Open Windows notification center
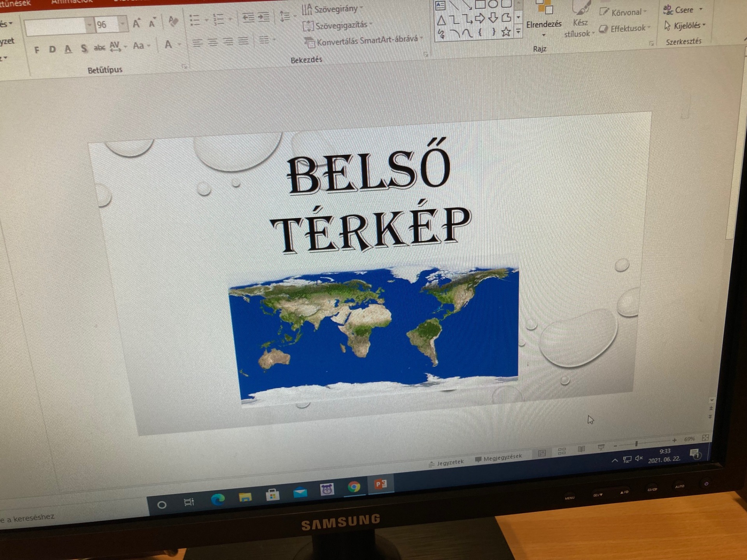Viewport: 747px width, 560px height. pyautogui.click(x=695, y=454)
